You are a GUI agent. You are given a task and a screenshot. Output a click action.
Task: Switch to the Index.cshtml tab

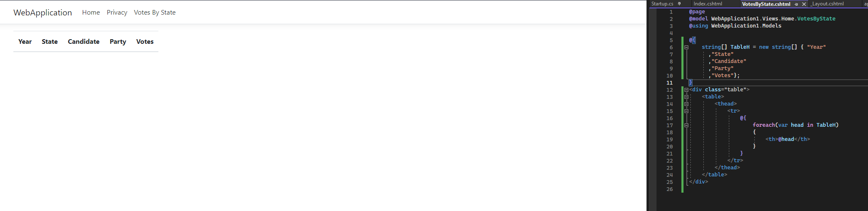(708, 4)
